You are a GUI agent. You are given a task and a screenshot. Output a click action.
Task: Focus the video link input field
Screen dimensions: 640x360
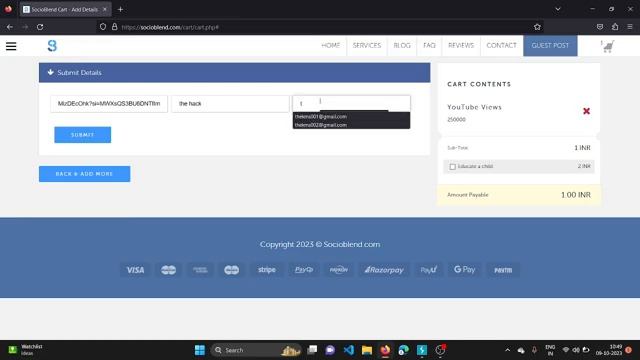pyautogui.click(x=109, y=104)
